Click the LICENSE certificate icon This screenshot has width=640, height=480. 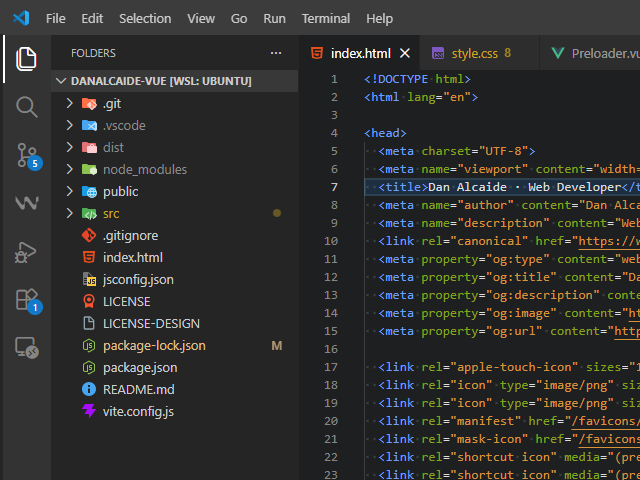tap(89, 302)
